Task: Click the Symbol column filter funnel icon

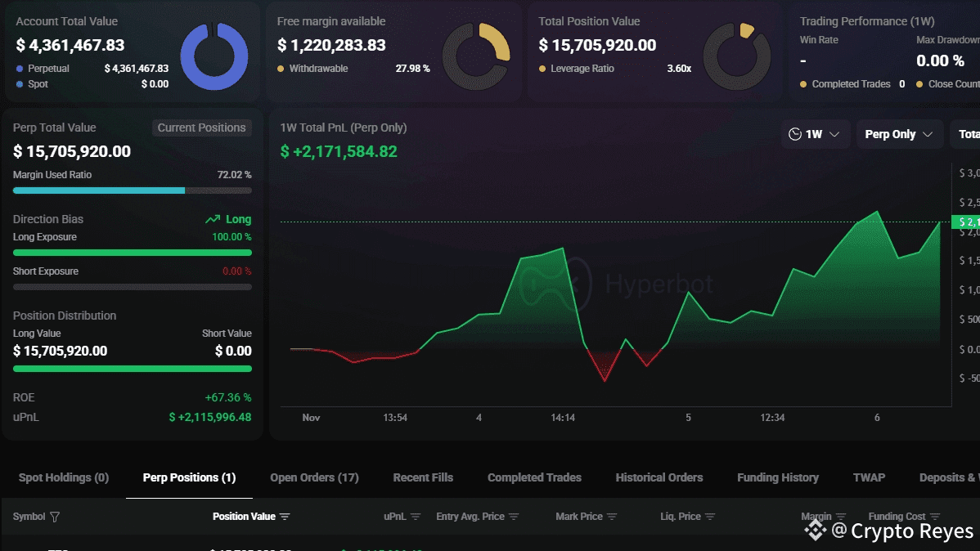Action: (55, 517)
